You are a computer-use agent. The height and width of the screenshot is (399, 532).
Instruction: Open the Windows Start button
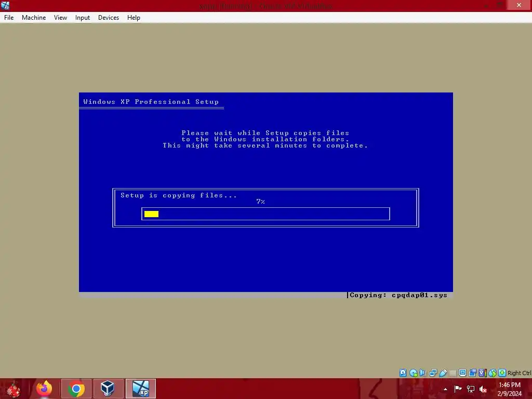tap(14, 389)
